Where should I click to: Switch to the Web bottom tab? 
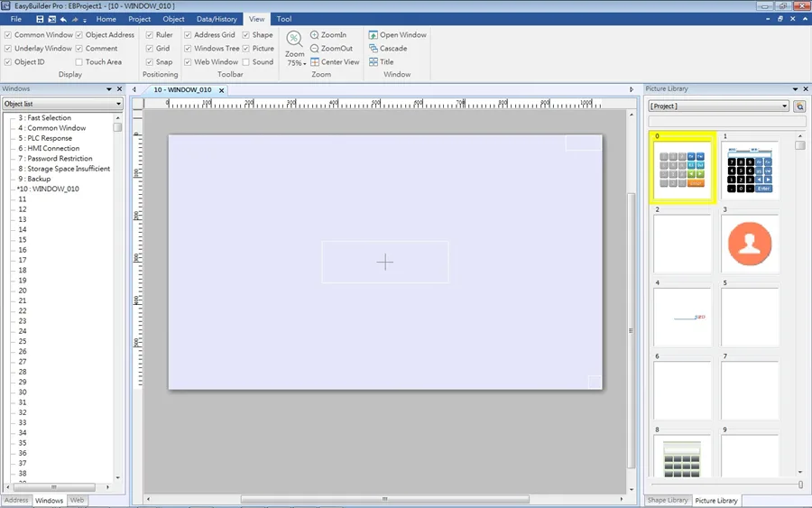point(77,500)
